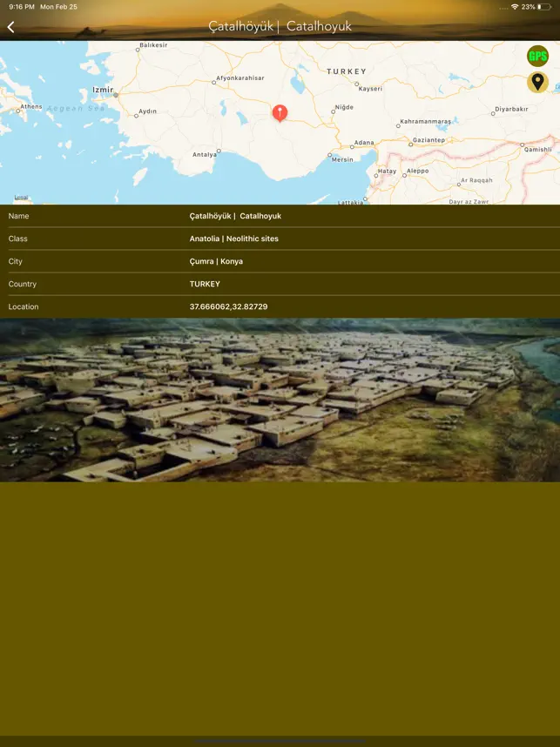The image size is (560, 747).
Task: Tap Aleppo on the map
Action: pyautogui.click(x=417, y=171)
